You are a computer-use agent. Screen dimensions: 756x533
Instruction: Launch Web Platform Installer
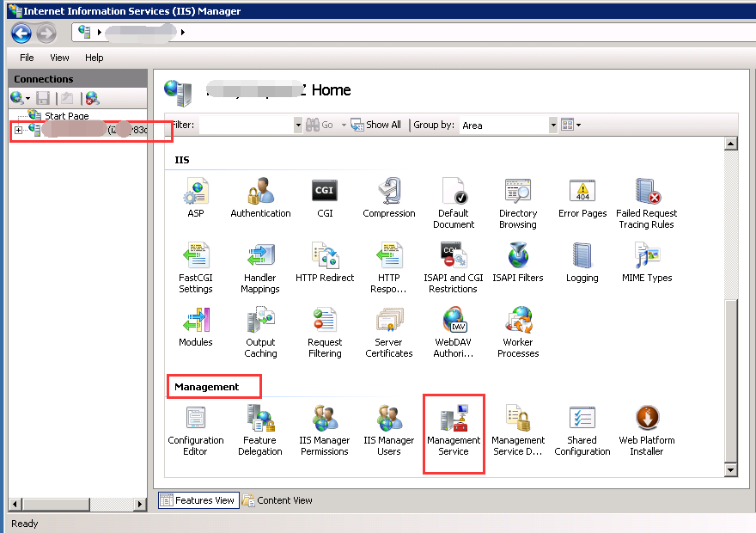(647, 431)
